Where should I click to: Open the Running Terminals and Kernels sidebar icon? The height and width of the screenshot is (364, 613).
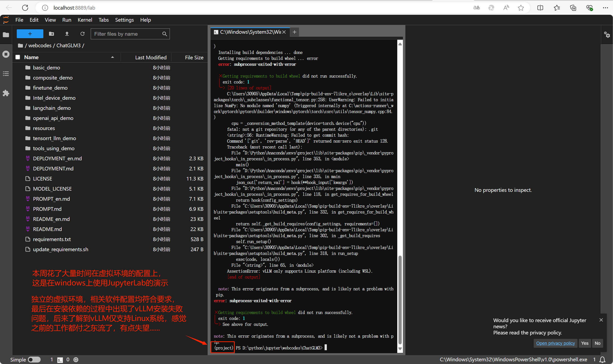pos(6,54)
